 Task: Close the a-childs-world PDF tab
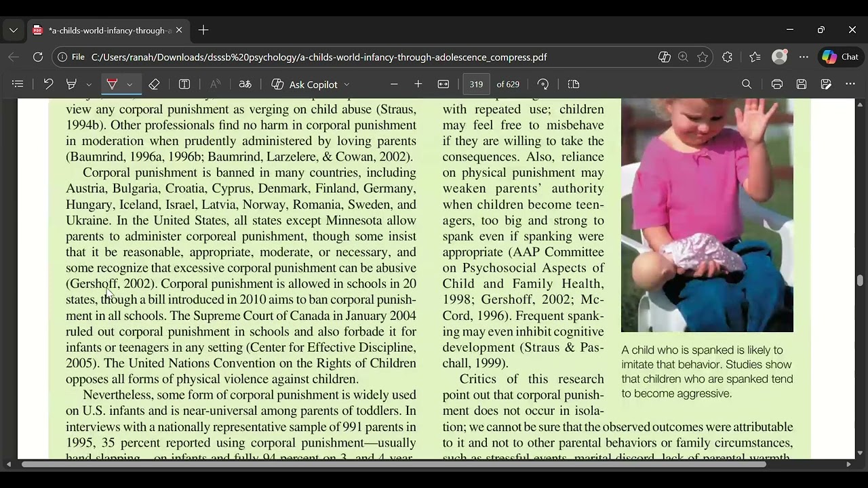179,30
